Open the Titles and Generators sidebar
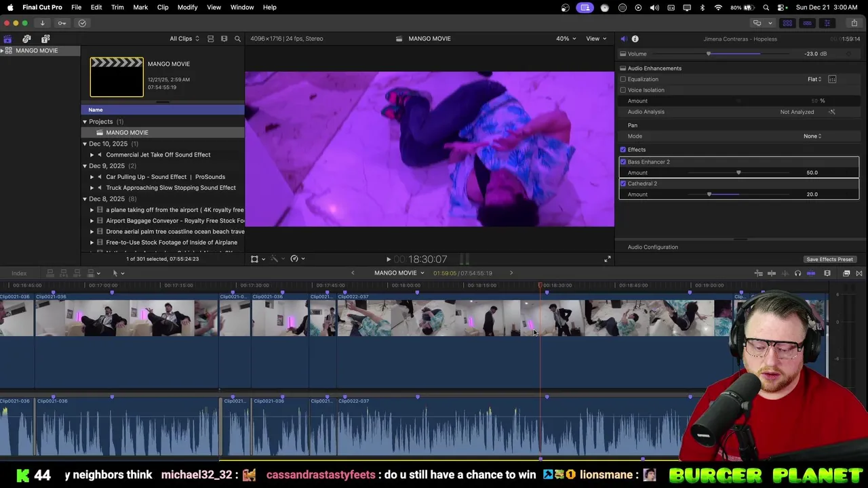Screen dimensions: 868x488 click(x=45, y=39)
